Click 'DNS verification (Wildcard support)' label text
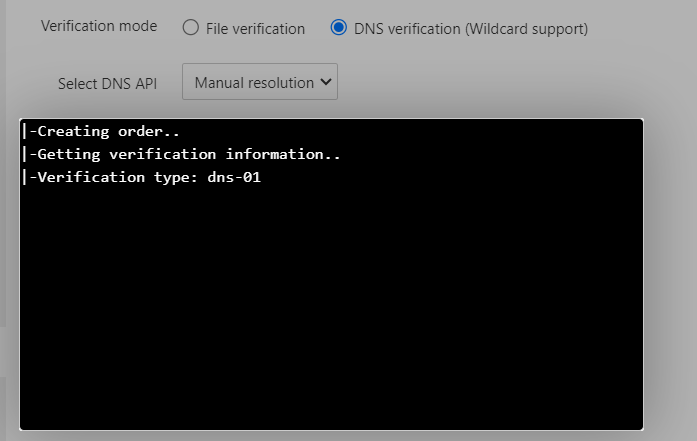This screenshot has height=441, width=697. (x=471, y=29)
